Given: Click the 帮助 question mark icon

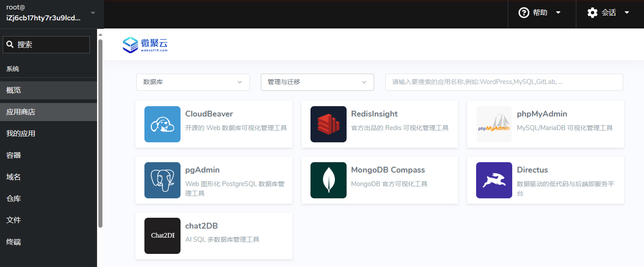Looking at the screenshot, I should click(x=524, y=13).
